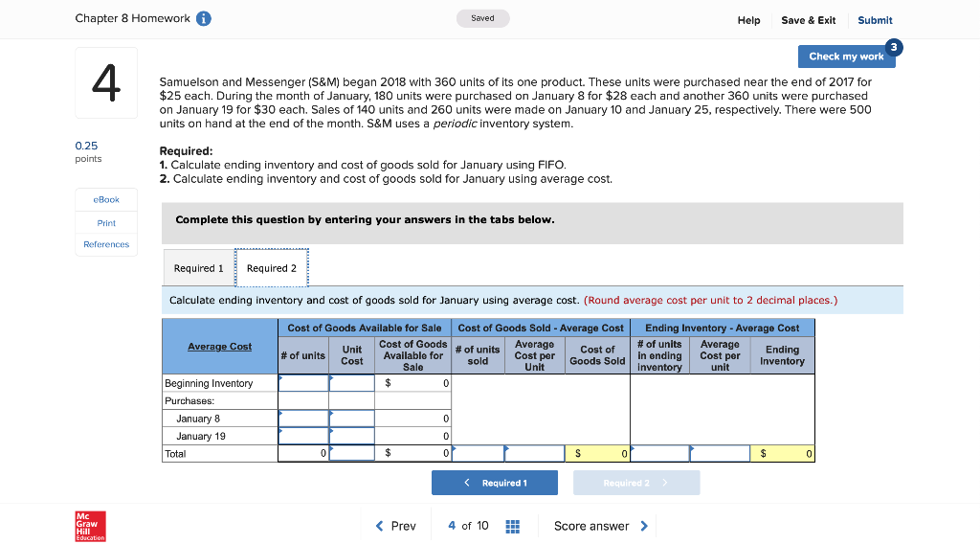Click the yellow Ending Inventory total cell
The height and width of the screenshot is (544, 980).
783,453
